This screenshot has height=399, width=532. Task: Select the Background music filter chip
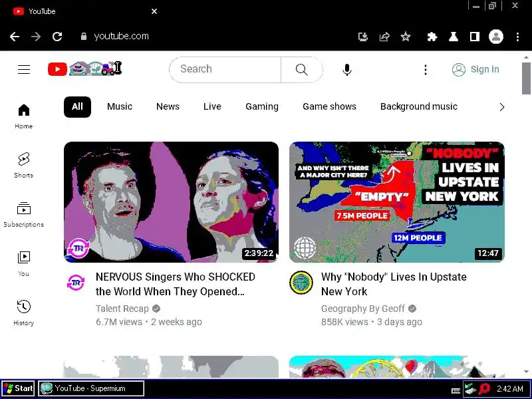(419, 107)
